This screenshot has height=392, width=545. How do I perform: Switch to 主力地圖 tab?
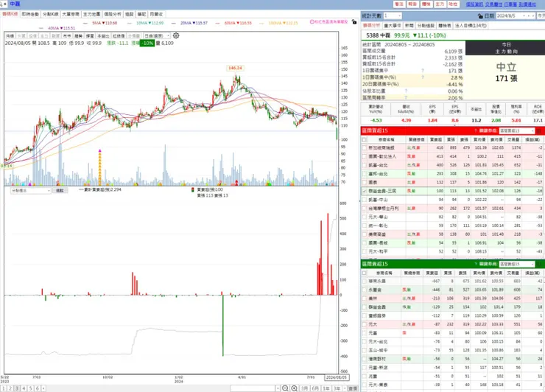click(91, 14)
